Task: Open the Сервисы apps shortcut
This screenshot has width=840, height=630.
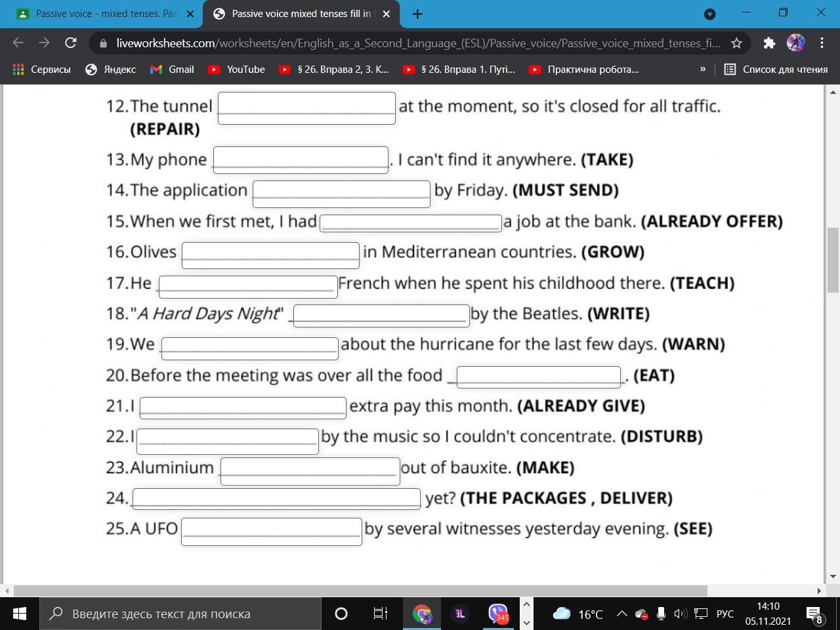Action: pos(41,69)
